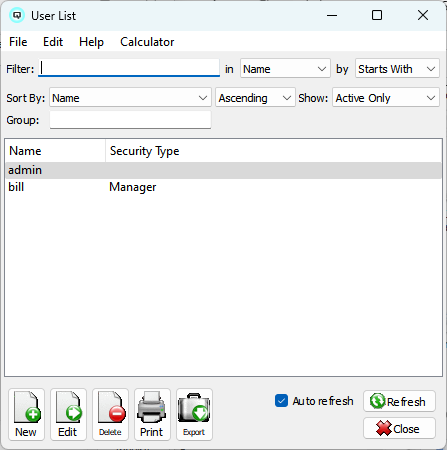Viewport: 447px width, 450px height.
Task: Click the Refresh button with green icon
Action: (x=399, y=401)
